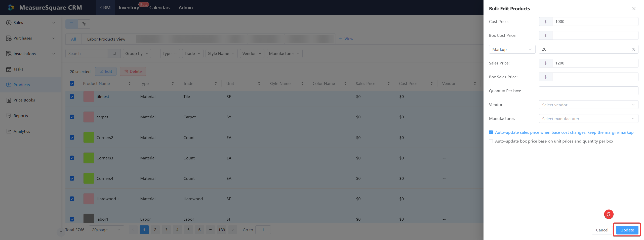The width and height of the screenshot is (644, 240).
Task: Open the Calendars top menu
Action: pyautogui.click(x=160, y=8)
